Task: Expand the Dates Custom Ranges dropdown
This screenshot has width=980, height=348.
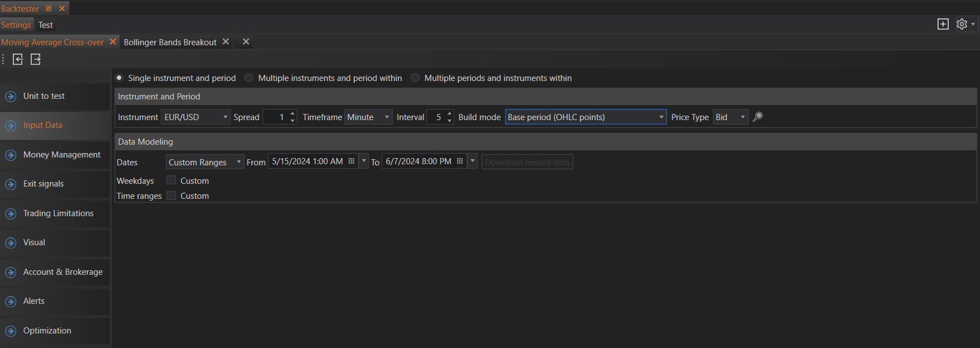Action: point(239,162)
